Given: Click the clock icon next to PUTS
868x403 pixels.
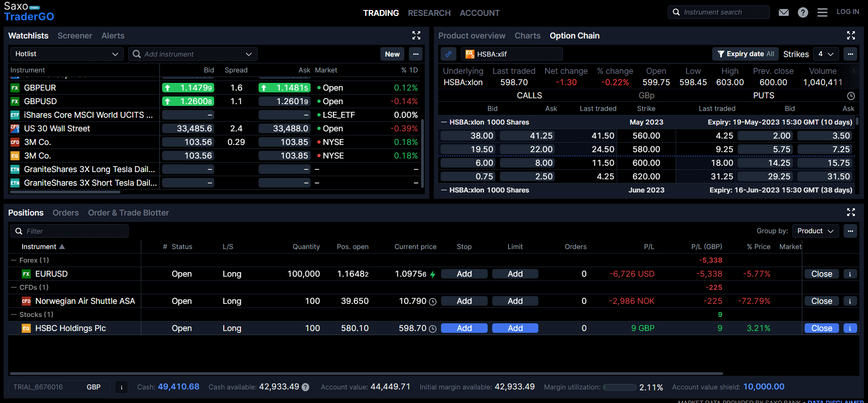Looking at the screenshot, I should pyautogui.click(x=851, y=96).
